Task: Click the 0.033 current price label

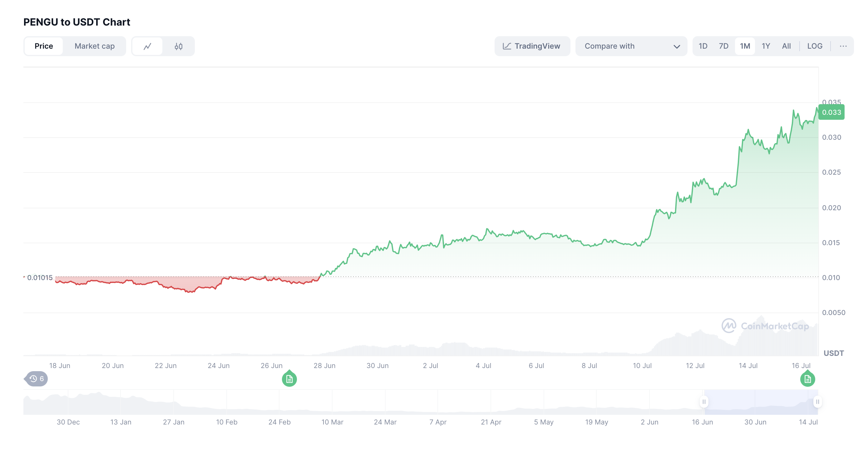Action: point(831,112)
